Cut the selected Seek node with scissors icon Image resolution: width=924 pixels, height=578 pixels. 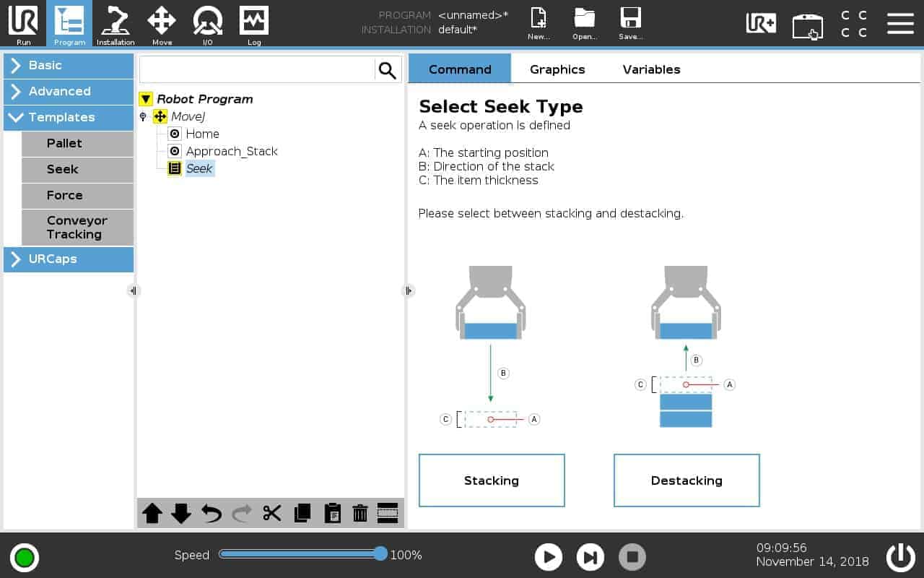pos(271,513)
